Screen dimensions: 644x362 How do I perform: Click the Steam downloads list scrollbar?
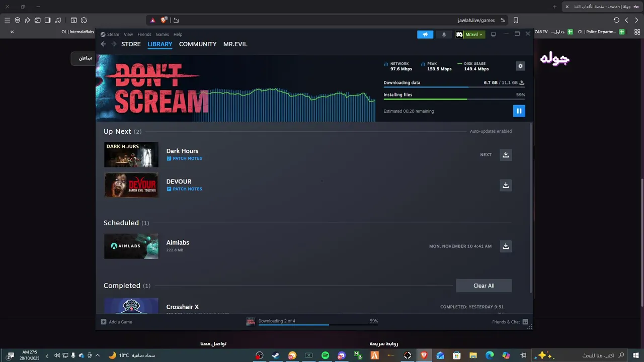click(x=531, y=207)
